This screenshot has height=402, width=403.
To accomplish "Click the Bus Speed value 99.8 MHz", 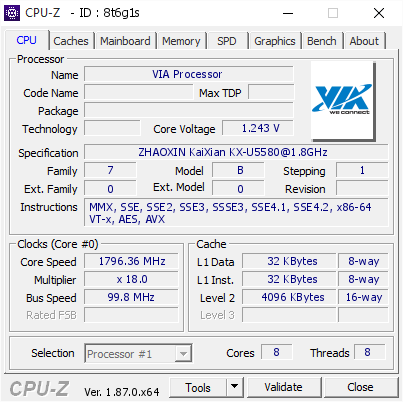I will pyautogui.click(x=131, y=297).
